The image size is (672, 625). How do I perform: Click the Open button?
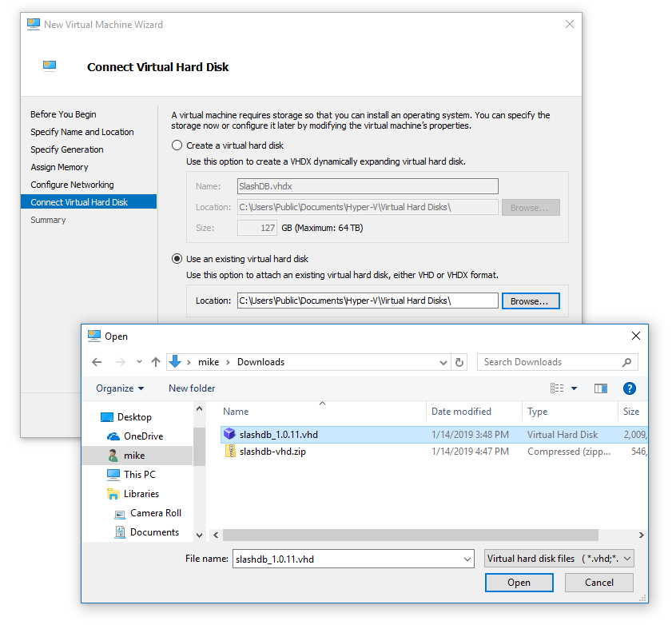(x=519, y=583)
